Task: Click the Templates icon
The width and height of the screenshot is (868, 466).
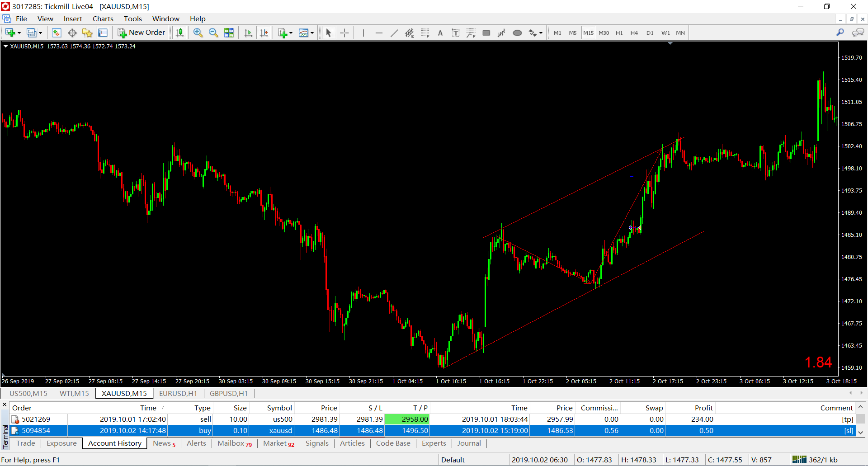Action: 304,33
